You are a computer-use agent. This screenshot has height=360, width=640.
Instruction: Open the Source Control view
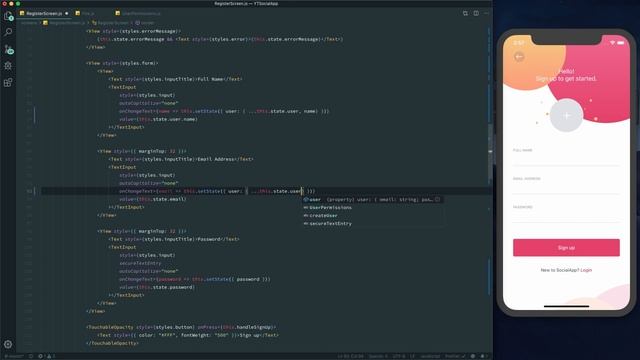click(x=8, y=49)
